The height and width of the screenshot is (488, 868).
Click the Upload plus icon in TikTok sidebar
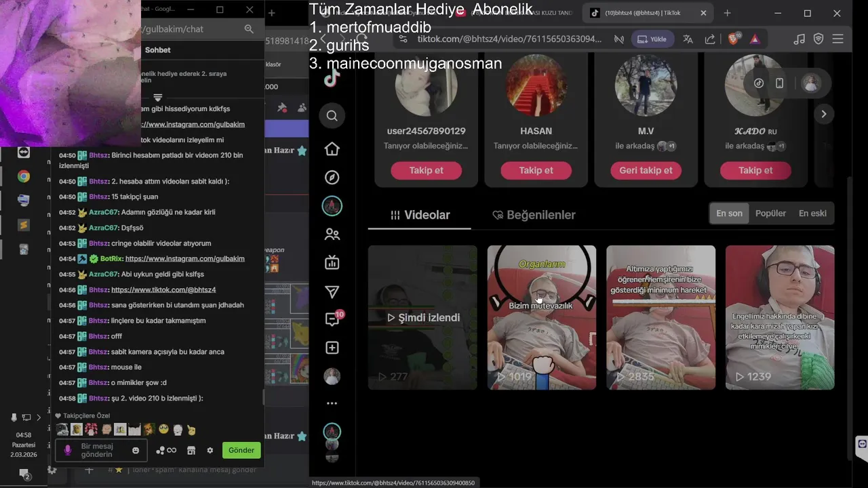(x=332, y=348)
